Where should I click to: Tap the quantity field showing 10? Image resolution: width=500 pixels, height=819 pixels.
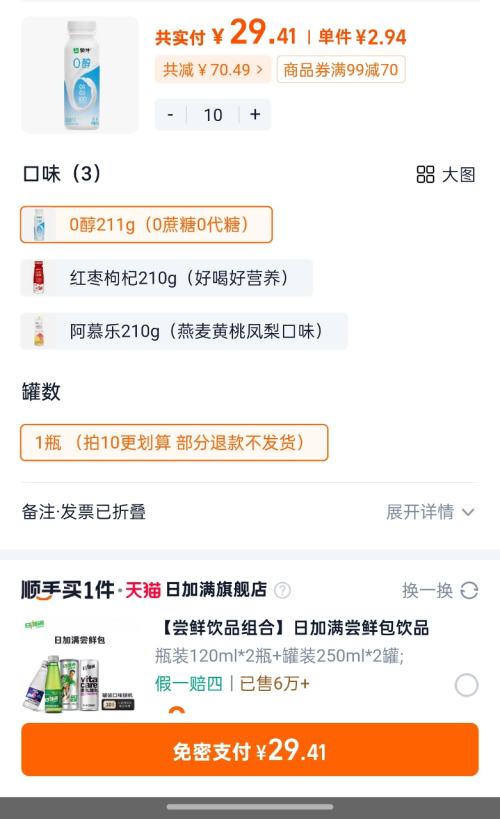[213, 114]
